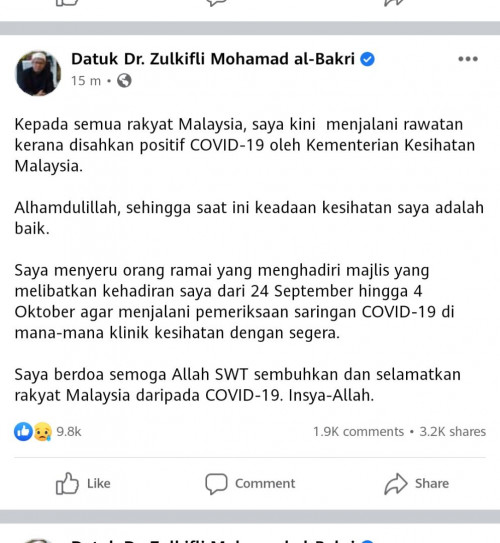Viewport: 500px width, 543px height.
Task: Click the arrow Share icon
Action: [x=396, y=483]
